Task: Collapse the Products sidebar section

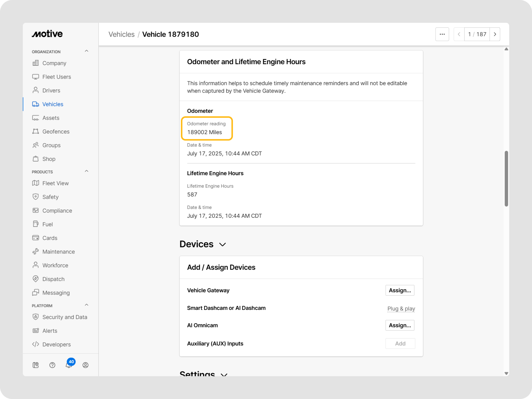Action: 87,171
